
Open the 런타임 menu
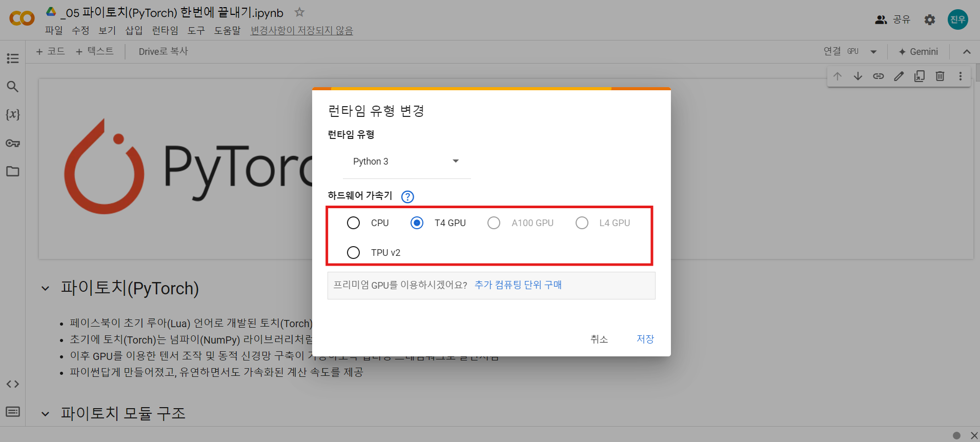click(x=165, y=31)
